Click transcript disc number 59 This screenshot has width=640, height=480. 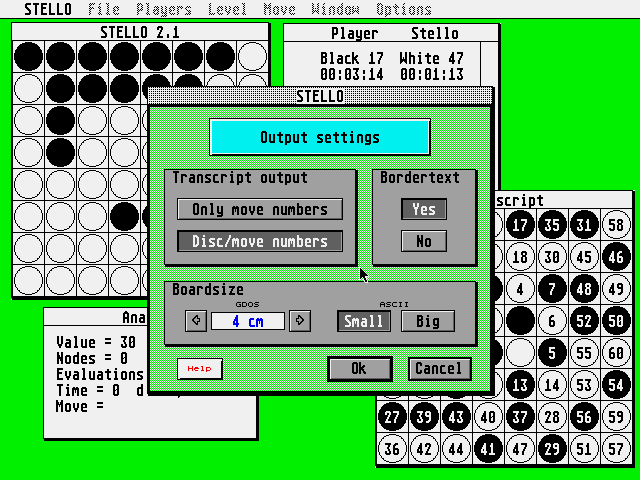point(616,417)
